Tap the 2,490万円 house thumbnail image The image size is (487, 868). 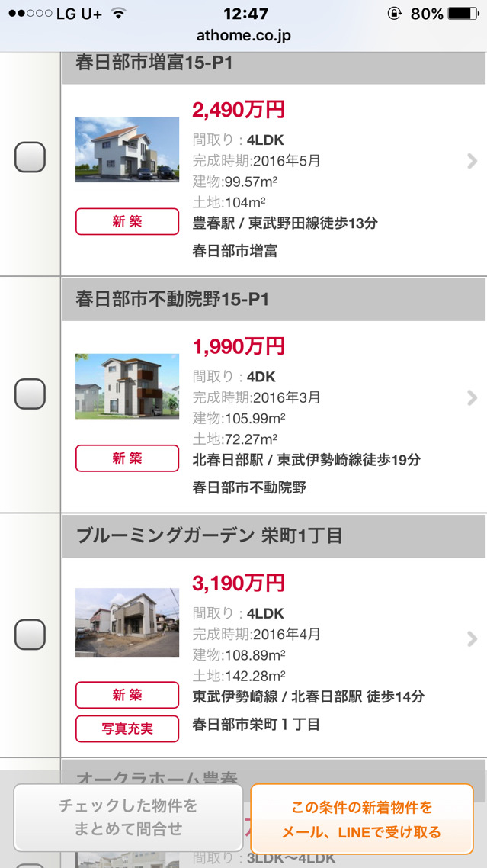click(x=127, y=149)
